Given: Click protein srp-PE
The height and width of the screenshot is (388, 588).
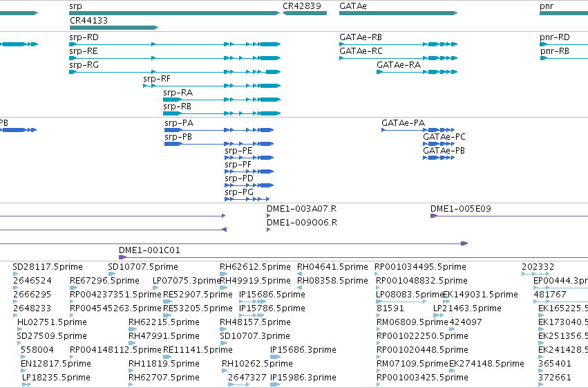Looking at the screenshot, I should (x=249, y=158).
